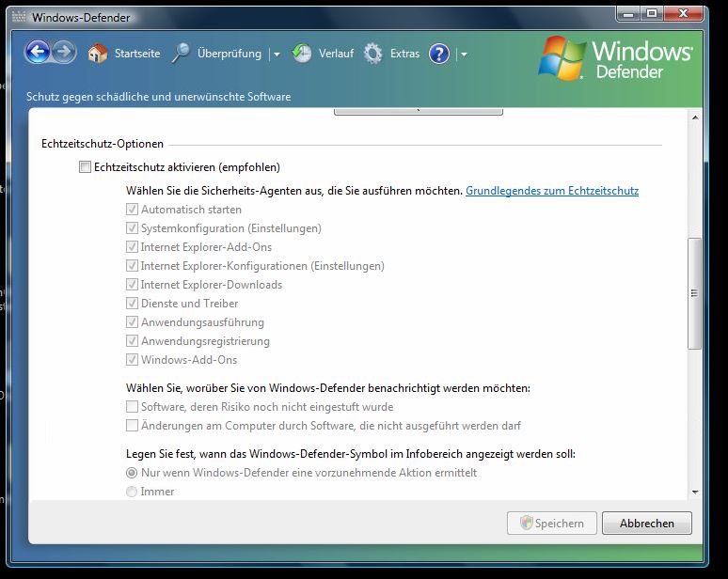Click the scrollbar up arrow
The width and height of the screenshot is (728, 579).
pos(695,117)
